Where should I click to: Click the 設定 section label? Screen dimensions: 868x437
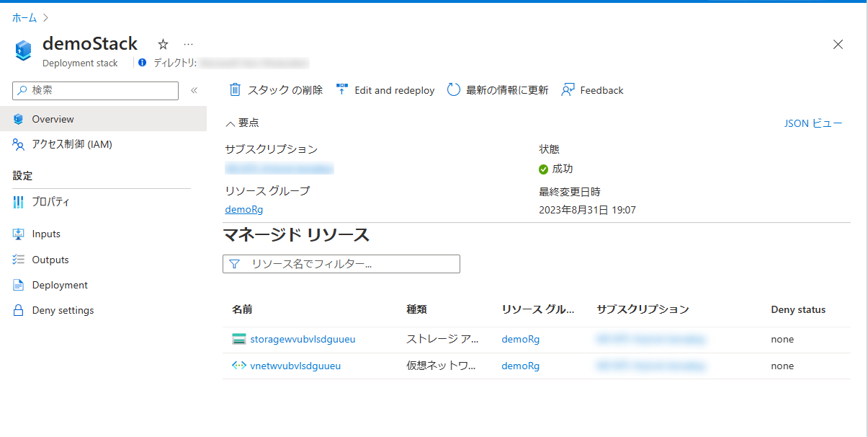click(22, 175)
